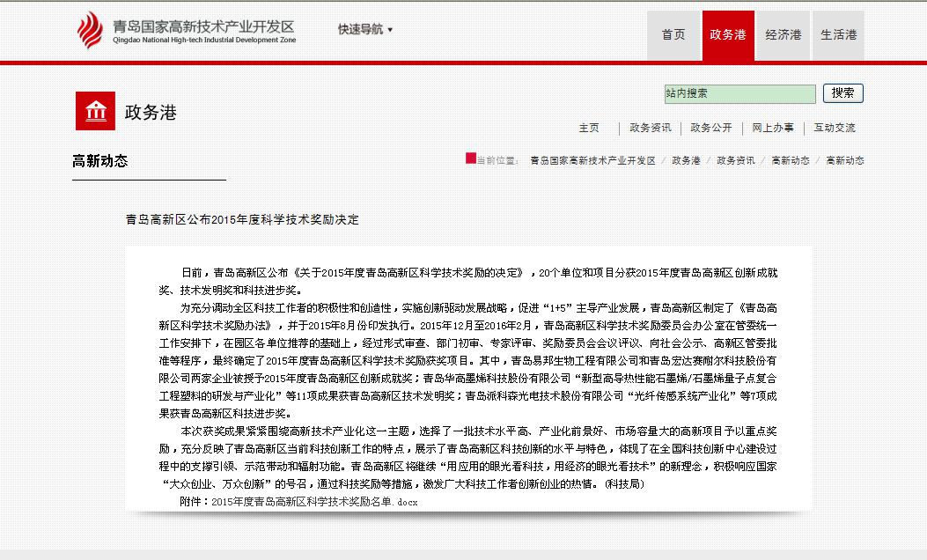Click the red 政务港 building icon
Viewport: 927px width, 560px height.
95,111
